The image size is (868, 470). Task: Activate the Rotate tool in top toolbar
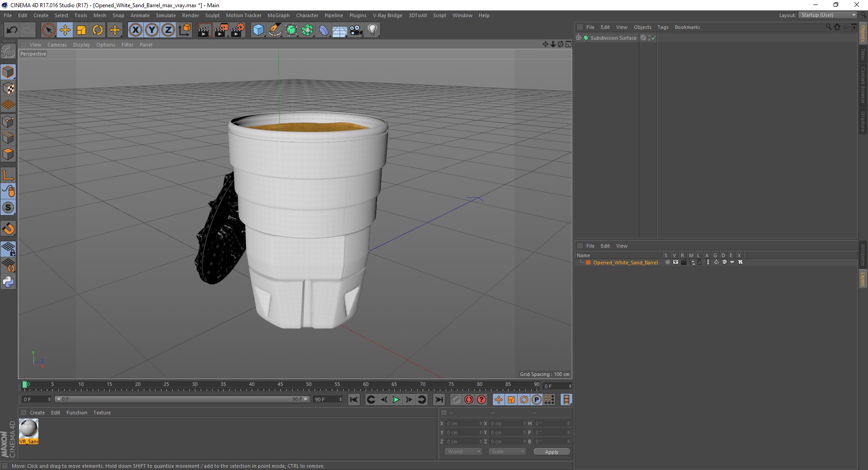pos(98,30)
